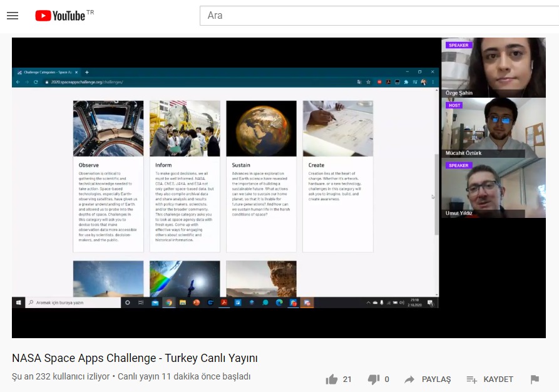
Task: Open the Mail app on taskbar
Action: tap(155, 302)
